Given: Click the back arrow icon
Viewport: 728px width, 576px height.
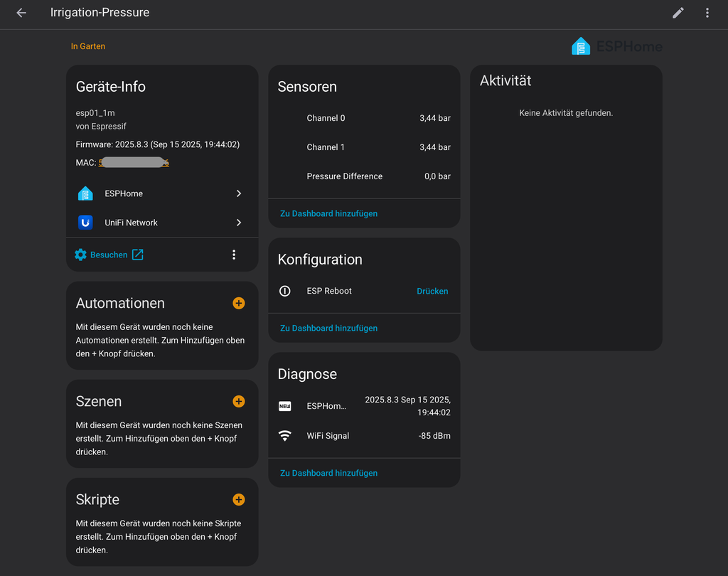Looking at the screenshot, I should pos(21,13).
